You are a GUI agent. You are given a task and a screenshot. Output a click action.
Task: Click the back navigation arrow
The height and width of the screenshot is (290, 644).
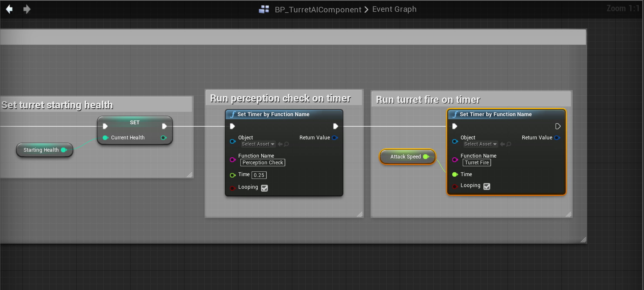tap(9, 9)
